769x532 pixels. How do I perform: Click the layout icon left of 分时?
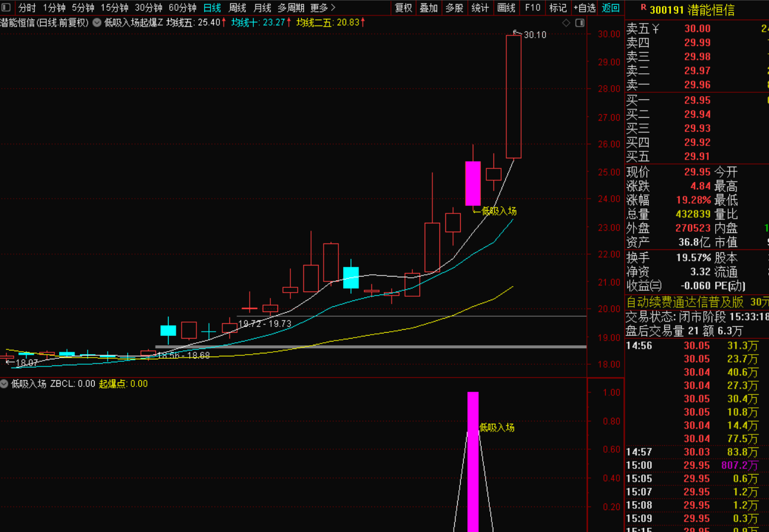6,8
